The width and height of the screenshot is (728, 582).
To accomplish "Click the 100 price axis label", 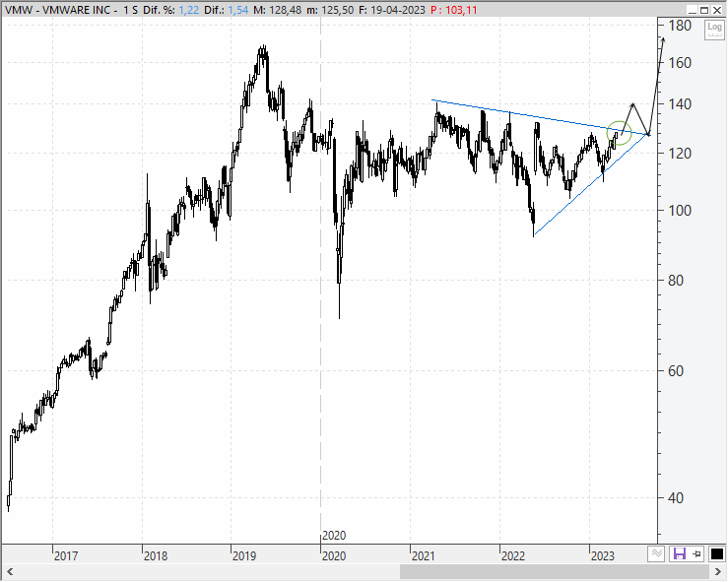I will click(680, 210).
